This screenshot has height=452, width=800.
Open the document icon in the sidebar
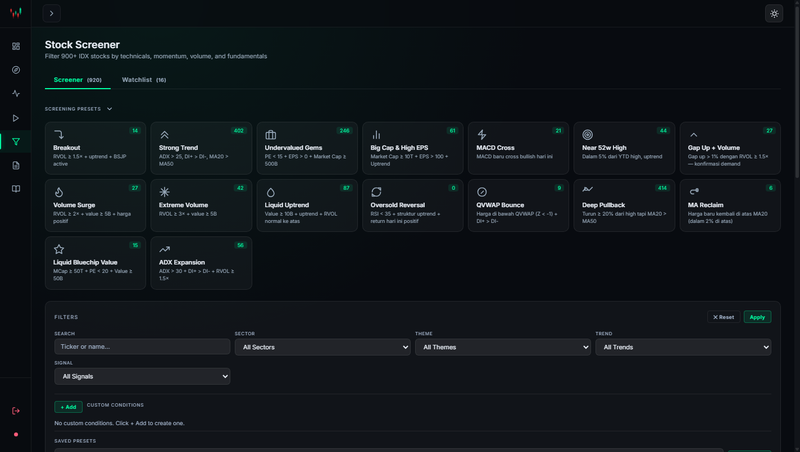click(16, 165)
